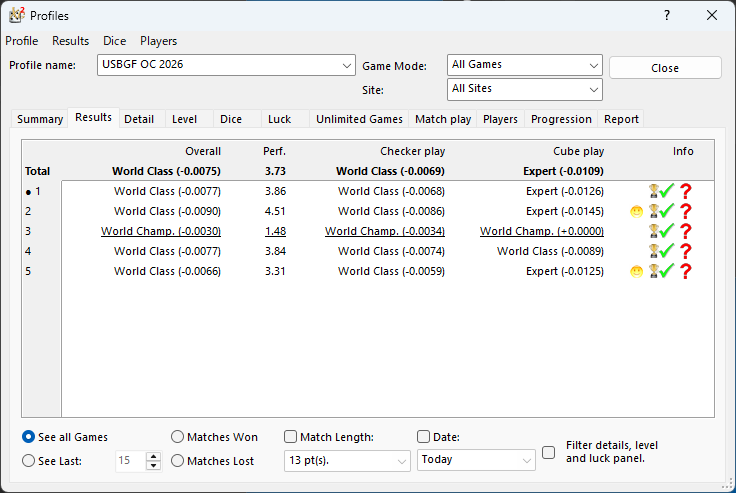Image resolution: width=736 pixels, height=493 pixels.
Task: Switch to the Progression tab
Action: pyautogui.click(x=561, y=119)
